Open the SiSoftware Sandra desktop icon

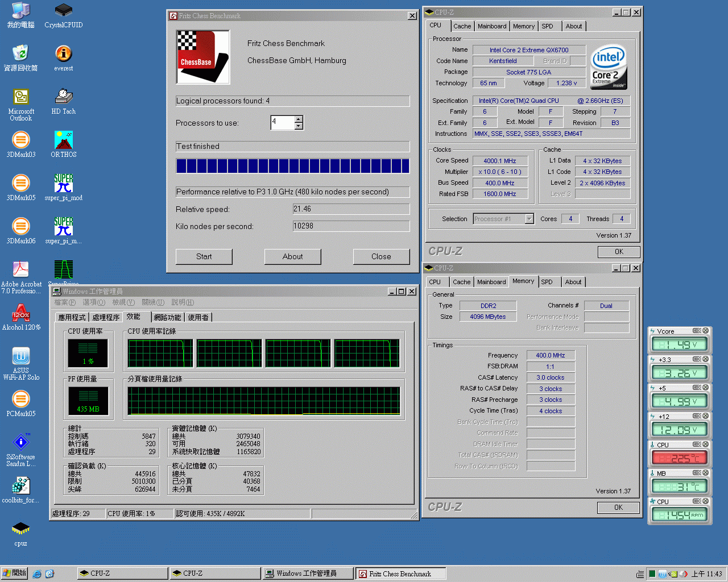[21, 451]
